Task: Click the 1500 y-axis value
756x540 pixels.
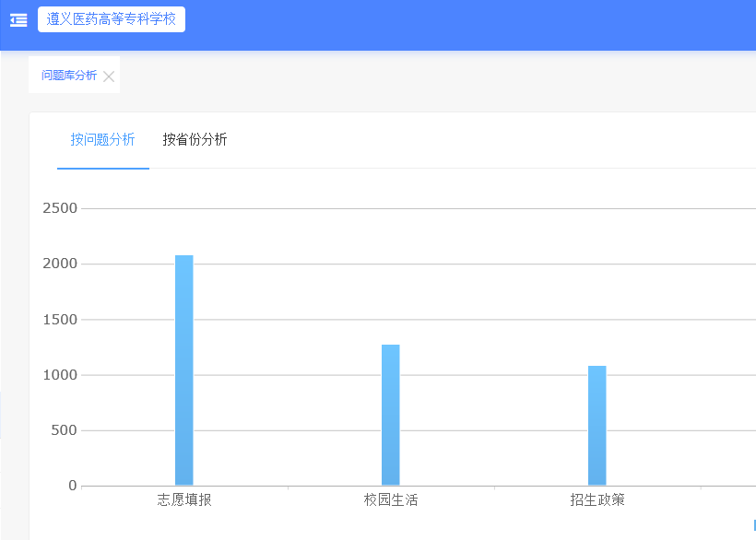Action: 60,320
